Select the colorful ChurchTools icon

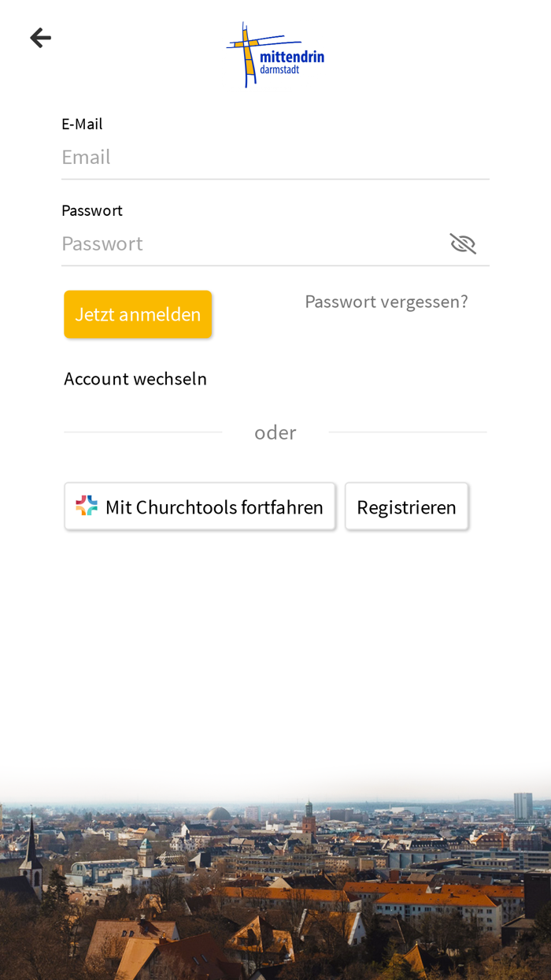pyautogui.click(x=88, y=505)
